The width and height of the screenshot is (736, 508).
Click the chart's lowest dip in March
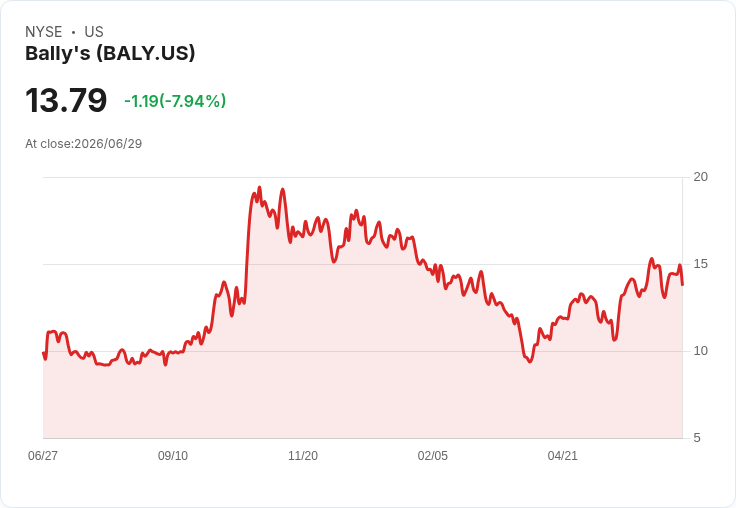coord(530,362)
